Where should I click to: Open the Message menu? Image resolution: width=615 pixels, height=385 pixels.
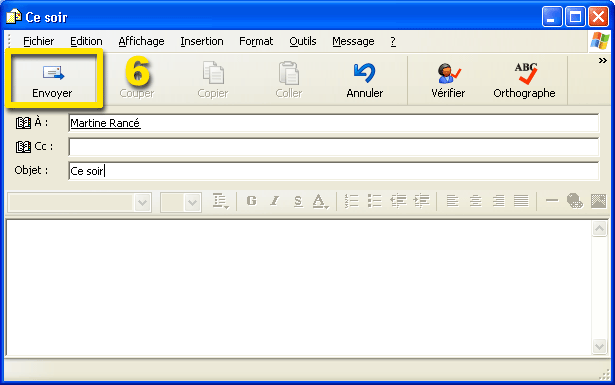point(353,41)
